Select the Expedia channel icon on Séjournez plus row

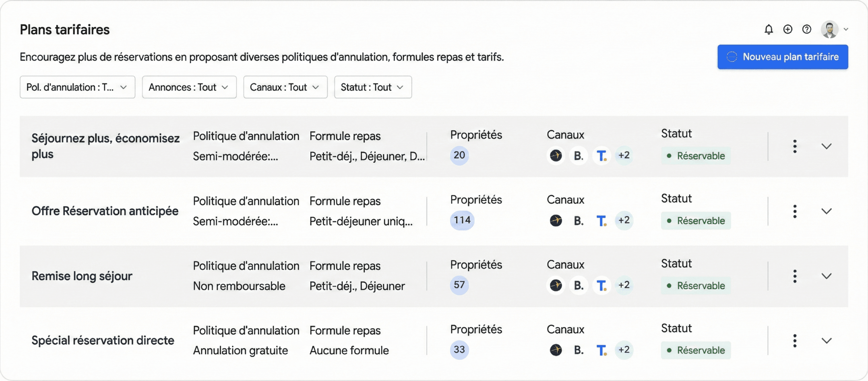[x=556, y=155]
